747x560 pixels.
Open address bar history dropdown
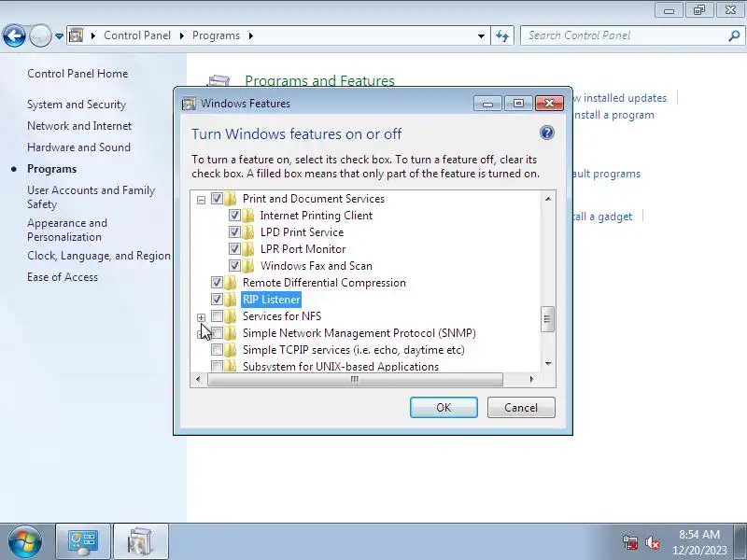[481, 35]
